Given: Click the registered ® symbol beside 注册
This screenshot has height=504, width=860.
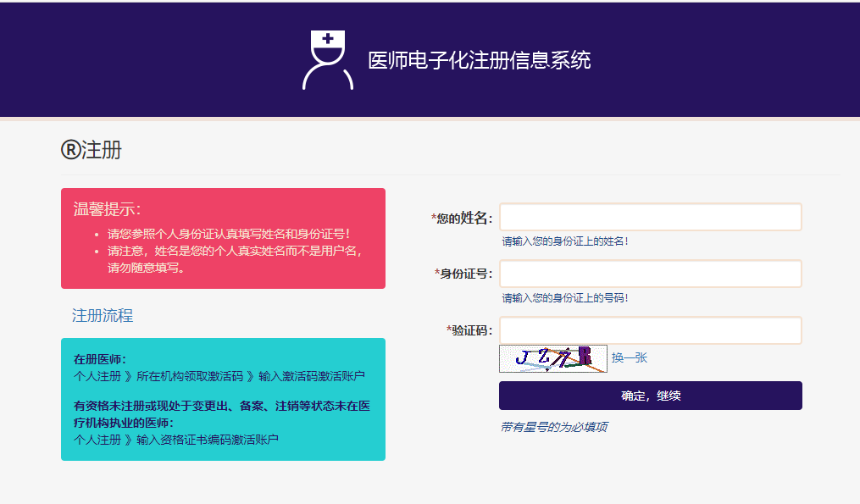Looking at the screenshot, I should [x=70, y=151].
